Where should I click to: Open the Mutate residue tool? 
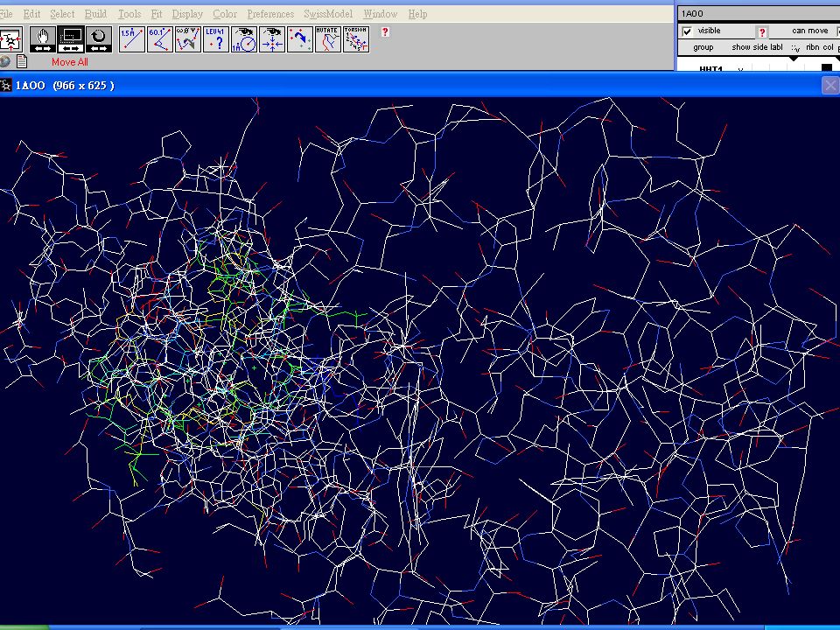328,39
